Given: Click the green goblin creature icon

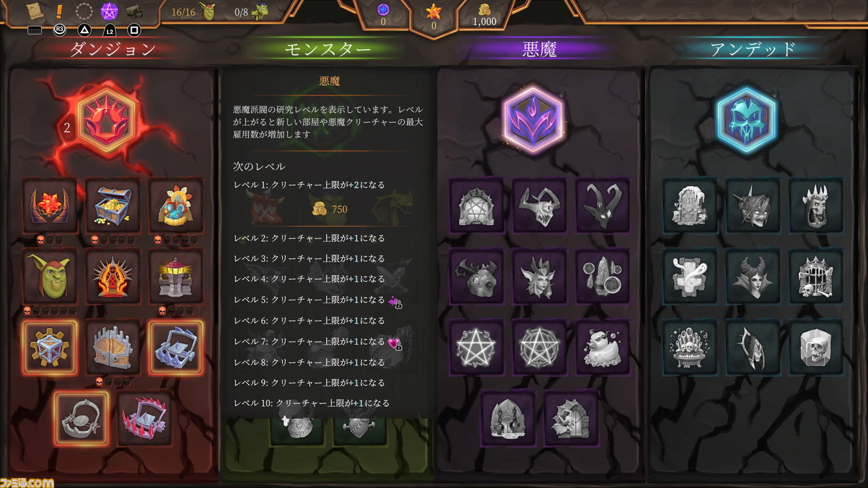Looking at the screenshot, I should click(x=50, y=277).
